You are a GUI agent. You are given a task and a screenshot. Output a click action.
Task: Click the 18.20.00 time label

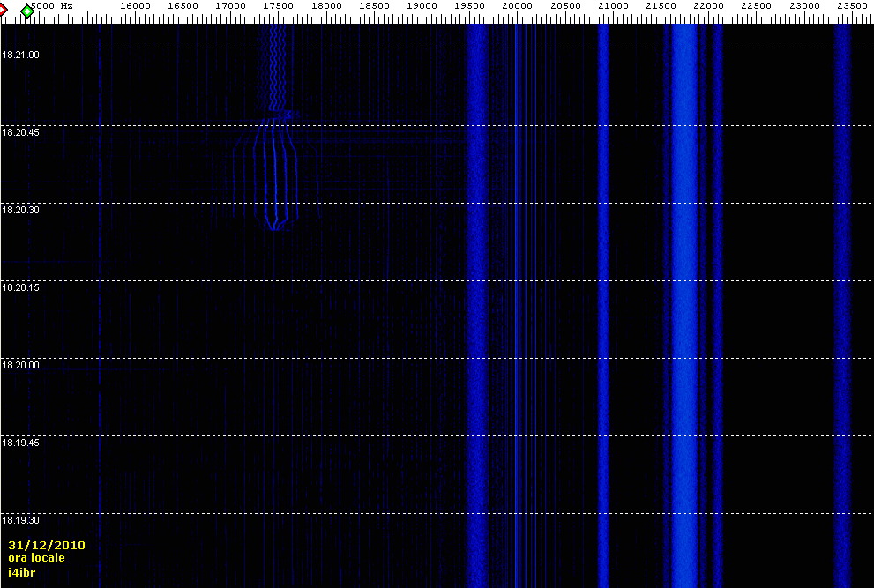(x=20, y=365)
